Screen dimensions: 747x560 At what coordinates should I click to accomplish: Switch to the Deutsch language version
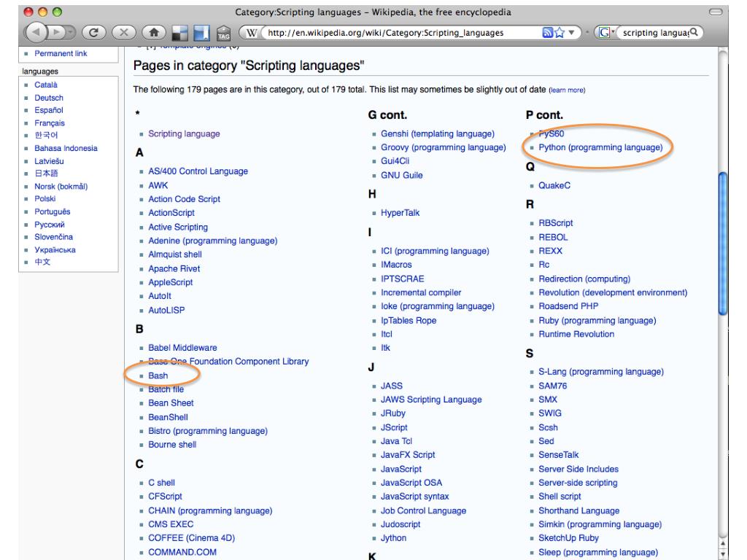coord(49,98)
